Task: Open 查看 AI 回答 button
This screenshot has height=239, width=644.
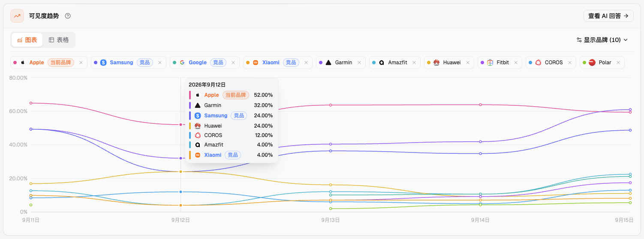Action: 608,16
